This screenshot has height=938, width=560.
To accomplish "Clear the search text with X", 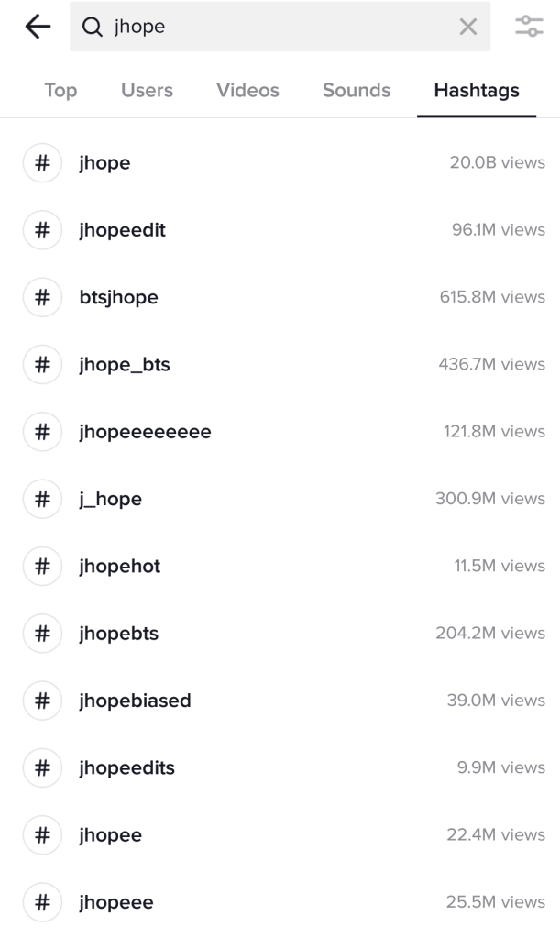I will [x=467, y=28].
